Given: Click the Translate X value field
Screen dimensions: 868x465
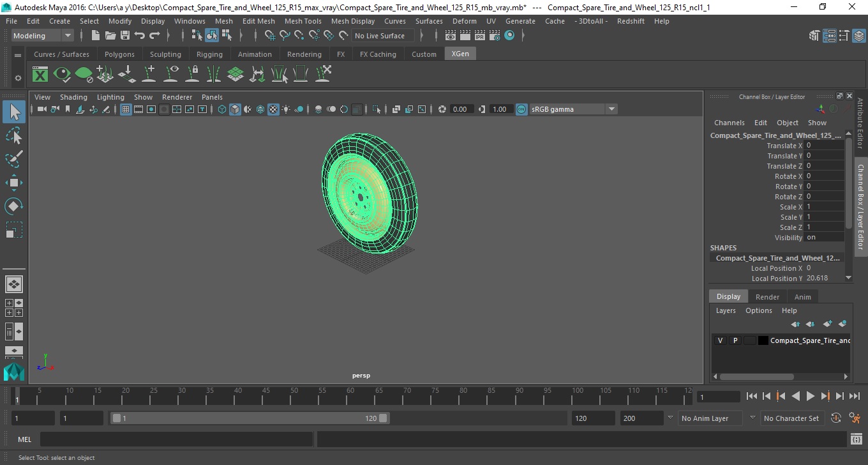Looking at the screenshot, I should [824, 146].
